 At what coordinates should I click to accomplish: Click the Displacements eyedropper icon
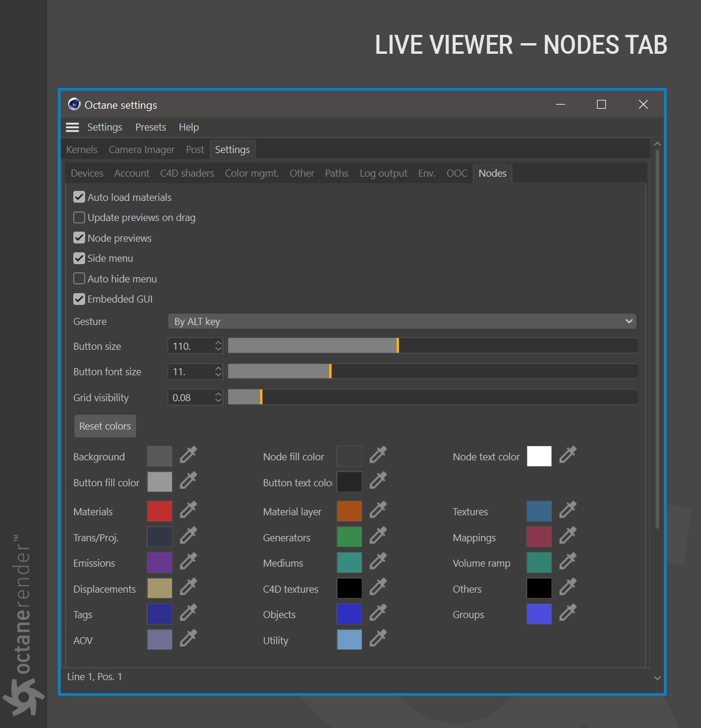click(x=188, y=587)
